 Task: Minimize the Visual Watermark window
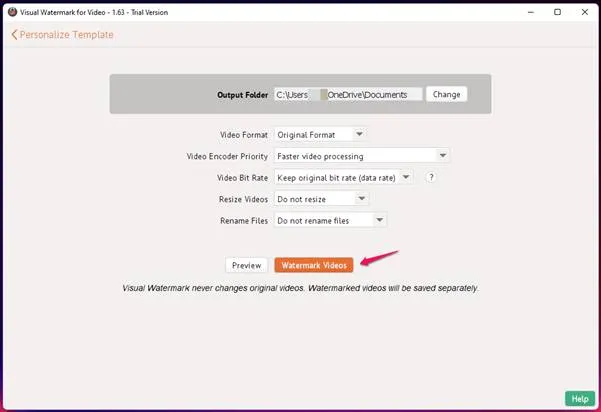point(531,12)
